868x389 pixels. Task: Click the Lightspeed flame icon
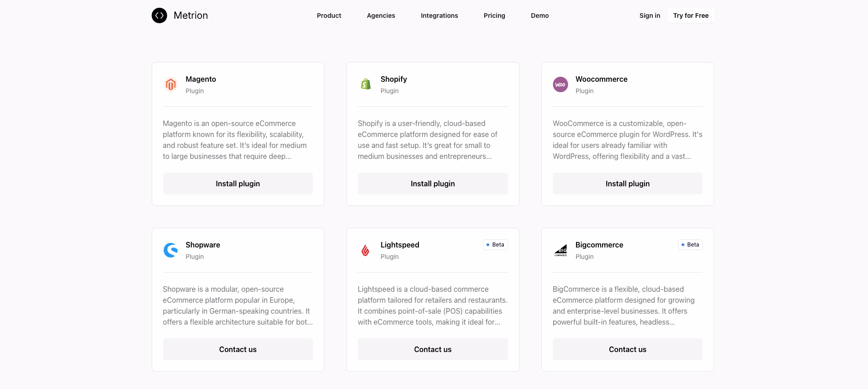coord(365,250)
